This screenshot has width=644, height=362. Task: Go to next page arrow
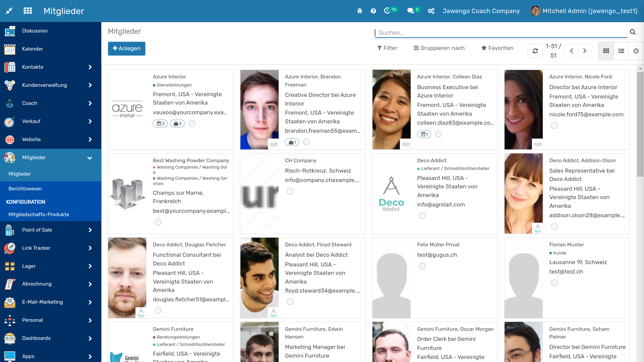point(585,51)
